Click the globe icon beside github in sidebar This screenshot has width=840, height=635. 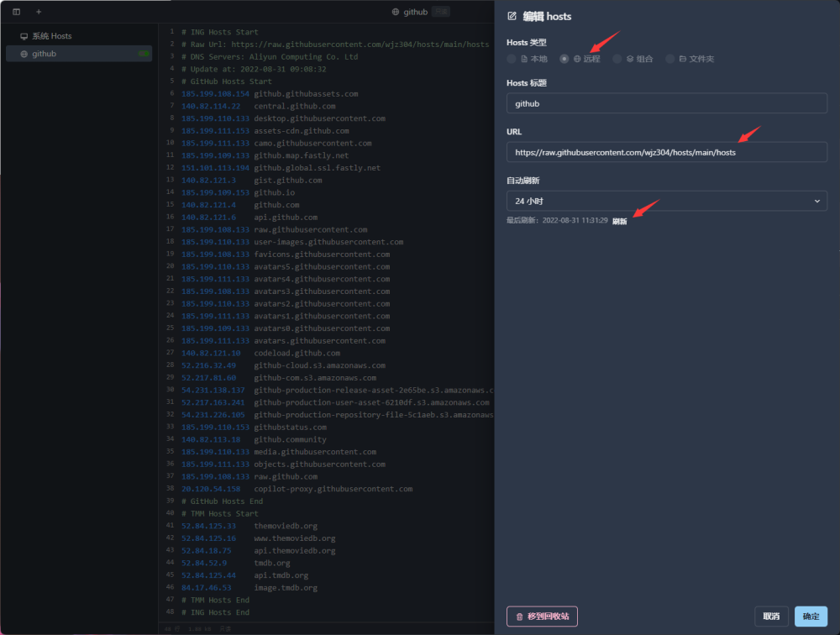pos(24,54)
